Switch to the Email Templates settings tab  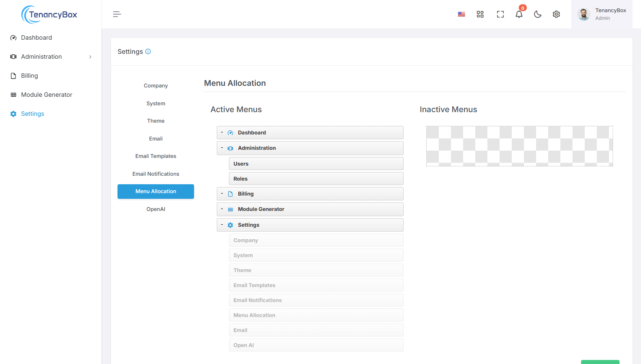point(156,156)
